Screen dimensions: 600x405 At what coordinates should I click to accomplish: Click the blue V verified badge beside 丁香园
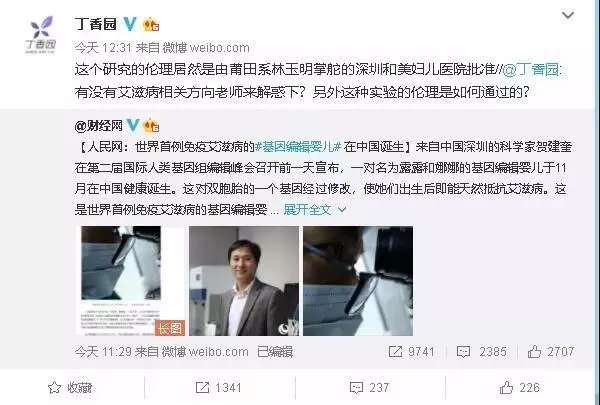(x=130, y=24)
